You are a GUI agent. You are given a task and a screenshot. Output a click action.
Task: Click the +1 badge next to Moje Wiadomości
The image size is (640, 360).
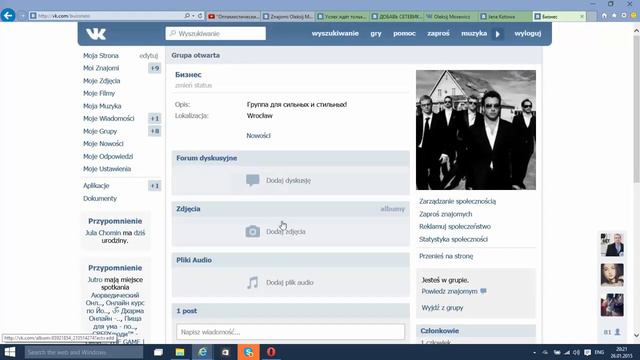[155, 118]
